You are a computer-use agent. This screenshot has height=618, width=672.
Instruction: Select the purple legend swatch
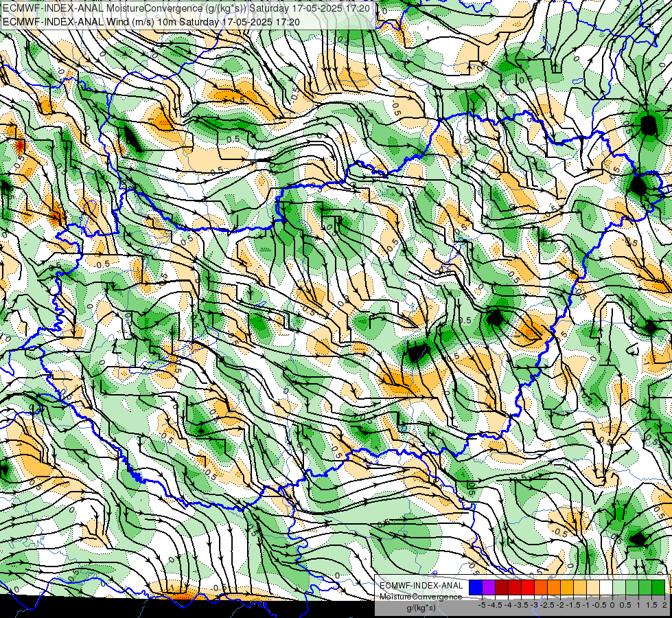click(489, 587)
